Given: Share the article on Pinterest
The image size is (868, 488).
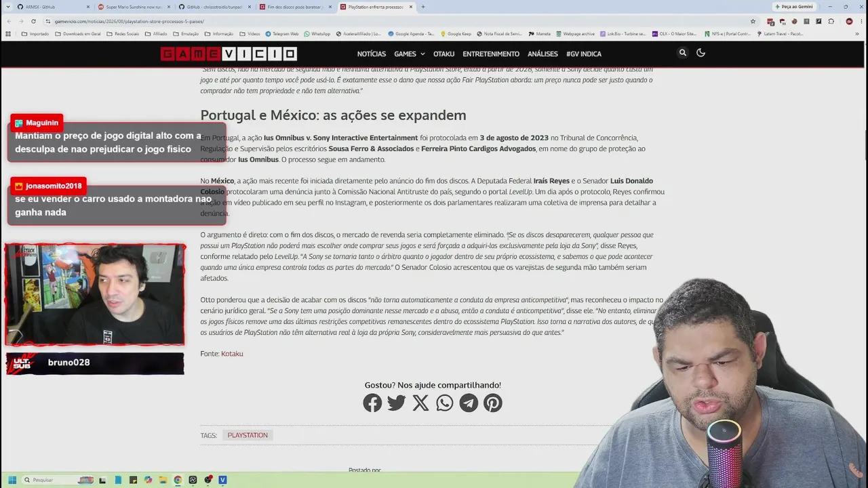Looking at the screenshot, I should 493,403.
